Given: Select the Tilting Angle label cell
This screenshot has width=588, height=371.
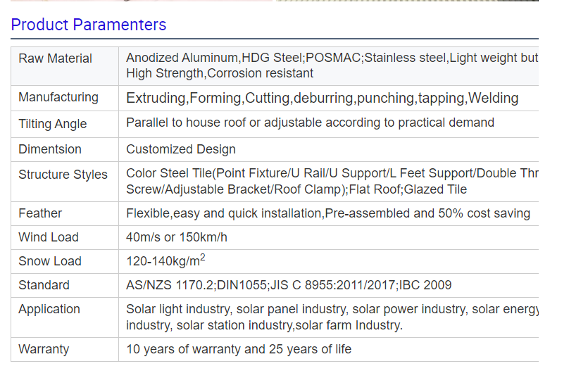Looking at the screenshot, I should 53,124.
